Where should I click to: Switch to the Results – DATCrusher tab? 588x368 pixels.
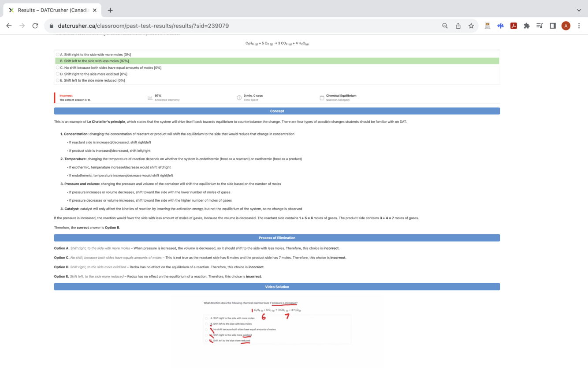53,10
